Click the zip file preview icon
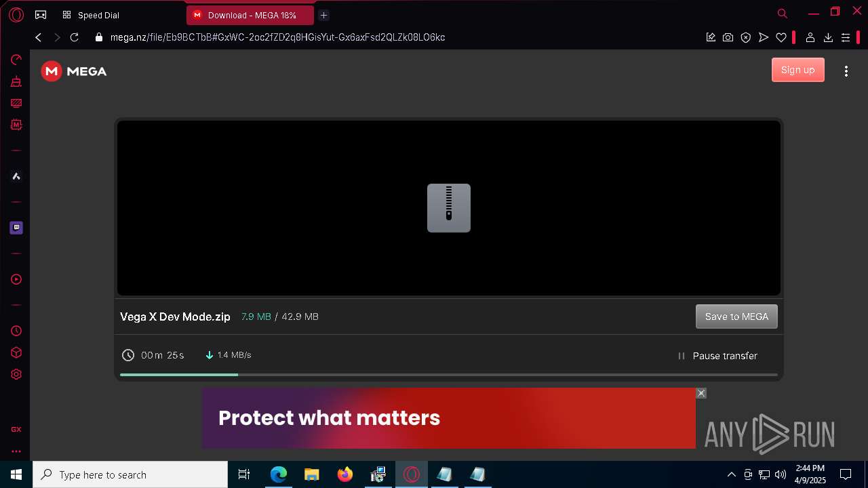This screenshot has height=488, width=868. pos(449,208)
